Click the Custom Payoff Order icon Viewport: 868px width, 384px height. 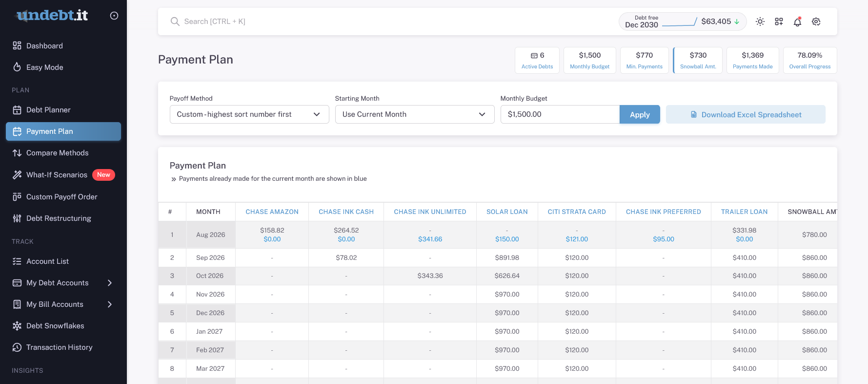click(x=17, y=197)
